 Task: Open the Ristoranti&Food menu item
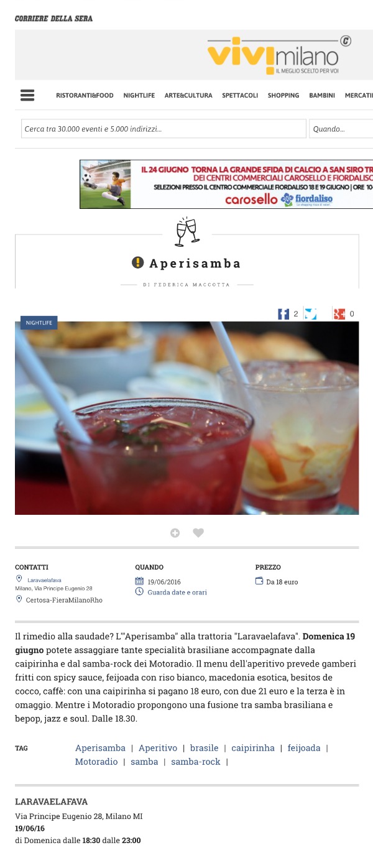[85, 95]
